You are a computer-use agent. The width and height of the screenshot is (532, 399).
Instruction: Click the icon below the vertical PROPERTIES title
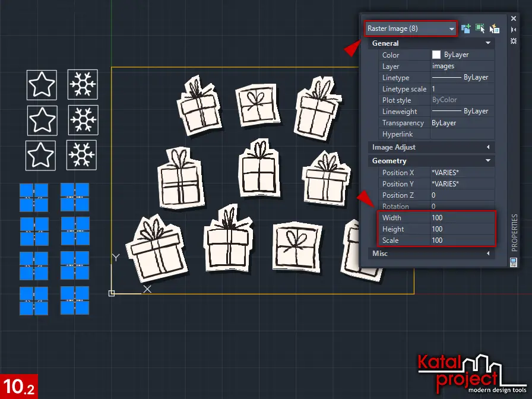pos(514,261)
